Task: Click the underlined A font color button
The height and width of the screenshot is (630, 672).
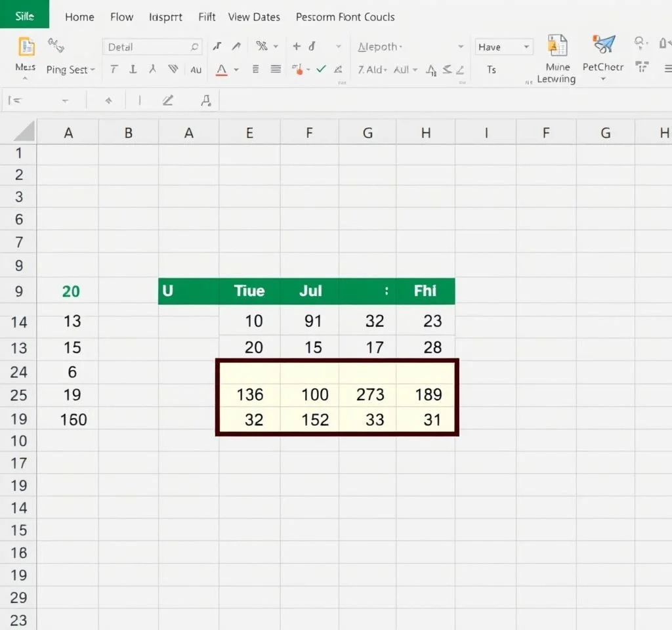Action: click(221, 70)
